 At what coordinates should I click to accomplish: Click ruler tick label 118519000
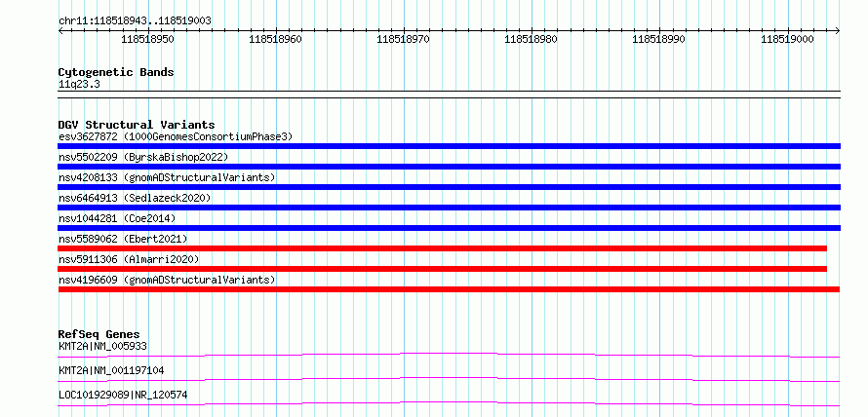coord(787,39)
